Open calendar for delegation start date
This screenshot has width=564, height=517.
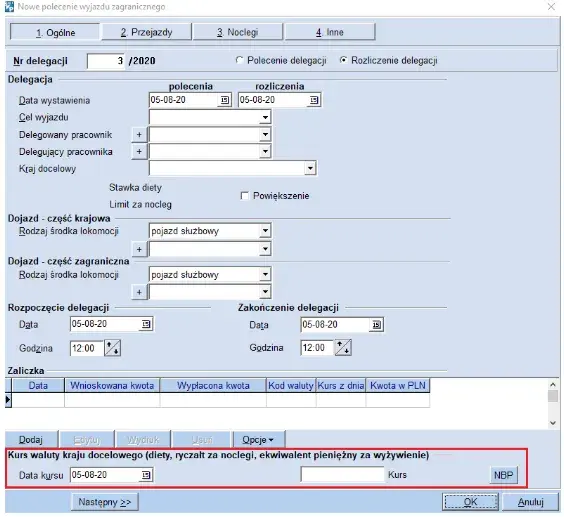pyautogui.click(x=146, y=324)
